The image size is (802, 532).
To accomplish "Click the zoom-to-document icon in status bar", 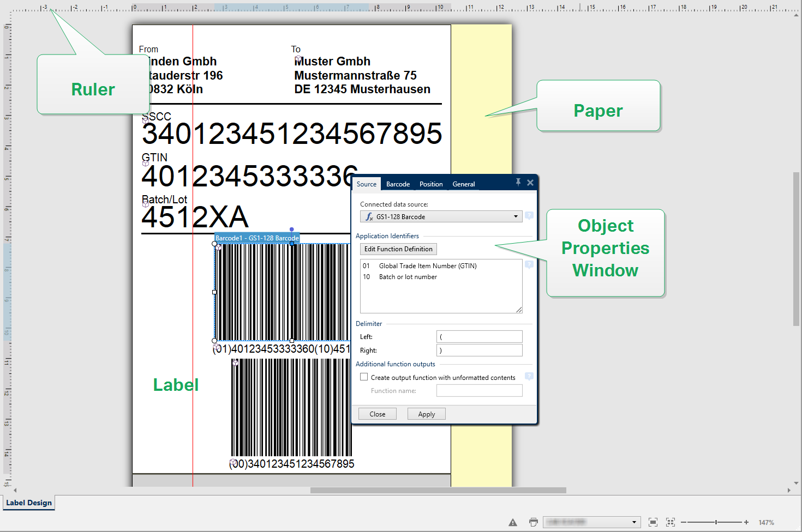I will [653, 522].
